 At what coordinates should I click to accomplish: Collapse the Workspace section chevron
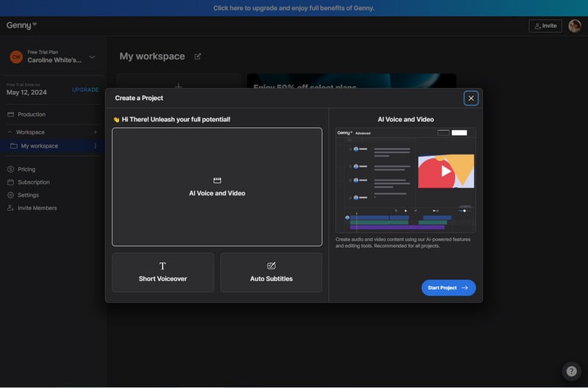(10, 132)
